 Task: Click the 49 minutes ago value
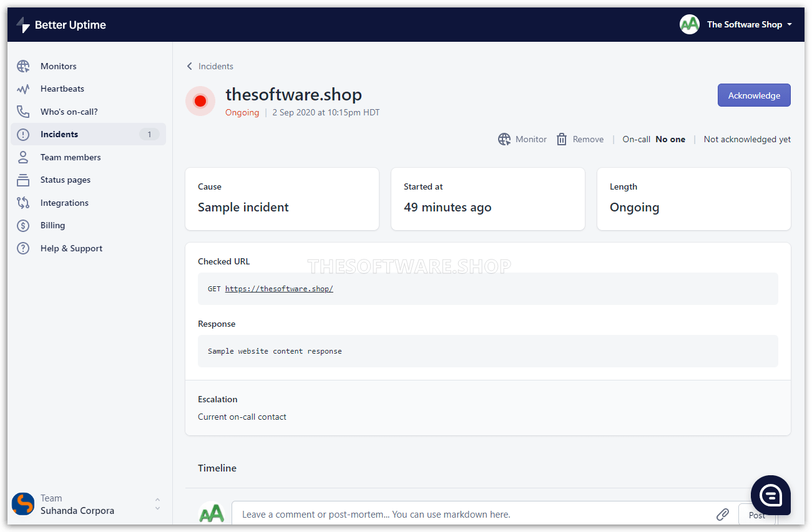tap(448, 207)
